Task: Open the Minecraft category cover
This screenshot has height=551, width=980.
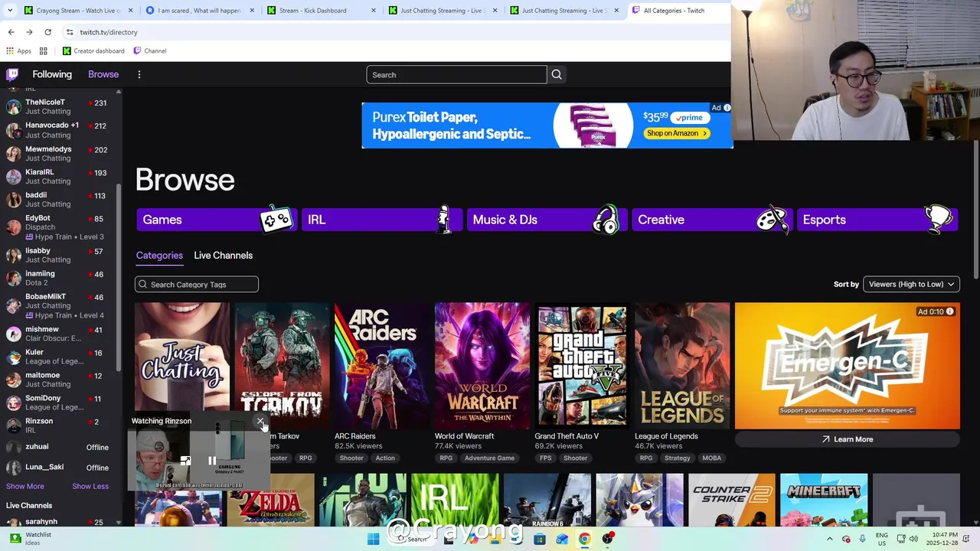Action: click(824, 500)
